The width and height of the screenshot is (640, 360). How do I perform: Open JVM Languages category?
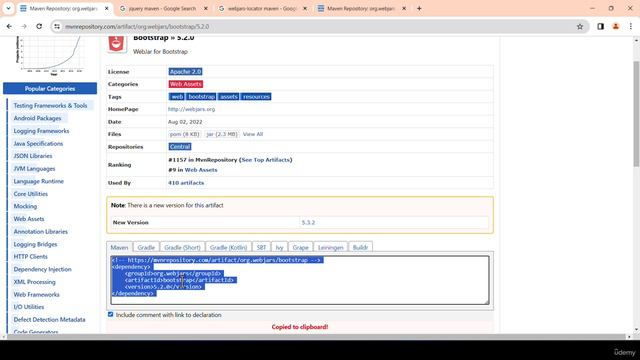point(34,169)
